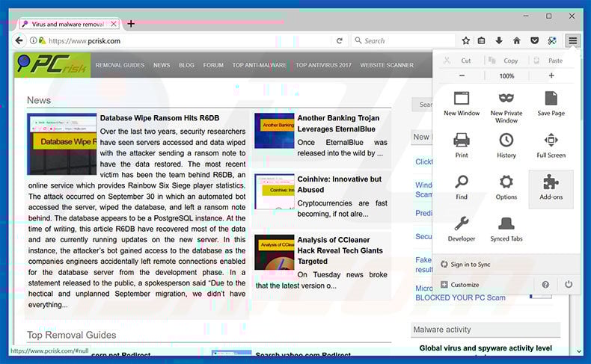Click the toolbar extension icon beside Pocket
The height and width of the screenshot is (364, 591).
click(x=552, y=40)
